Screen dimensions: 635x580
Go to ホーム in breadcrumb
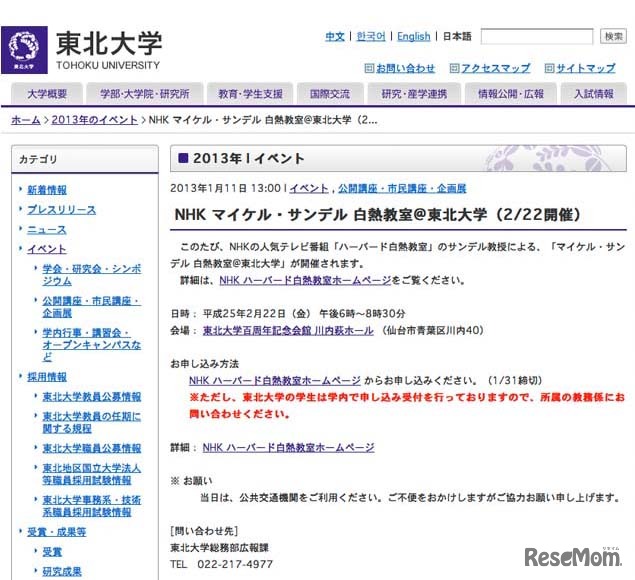click(x=26, y=120)
